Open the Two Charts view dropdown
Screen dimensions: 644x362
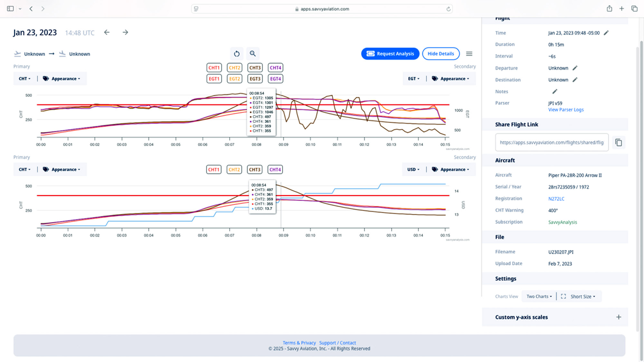click(x=539, y=296)
